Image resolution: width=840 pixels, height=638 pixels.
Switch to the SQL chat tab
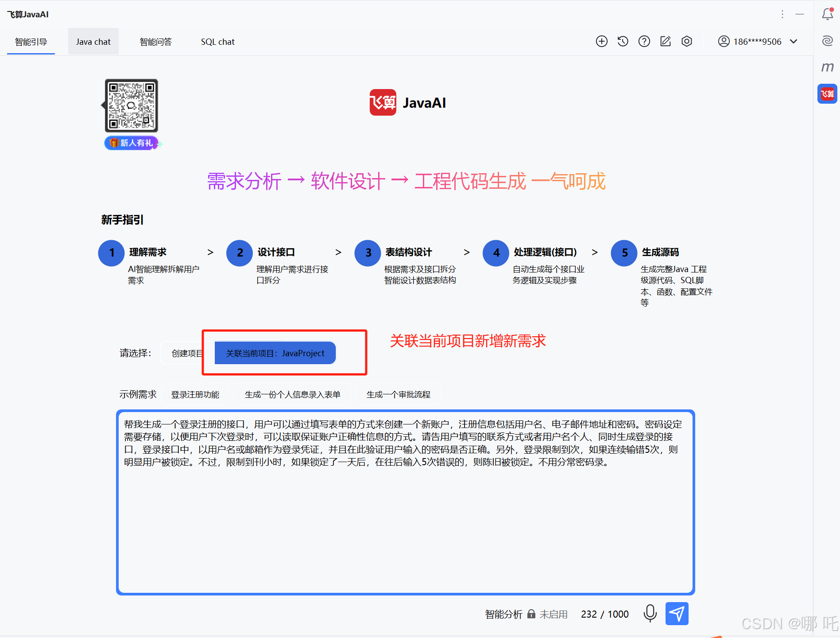[217, 42]
